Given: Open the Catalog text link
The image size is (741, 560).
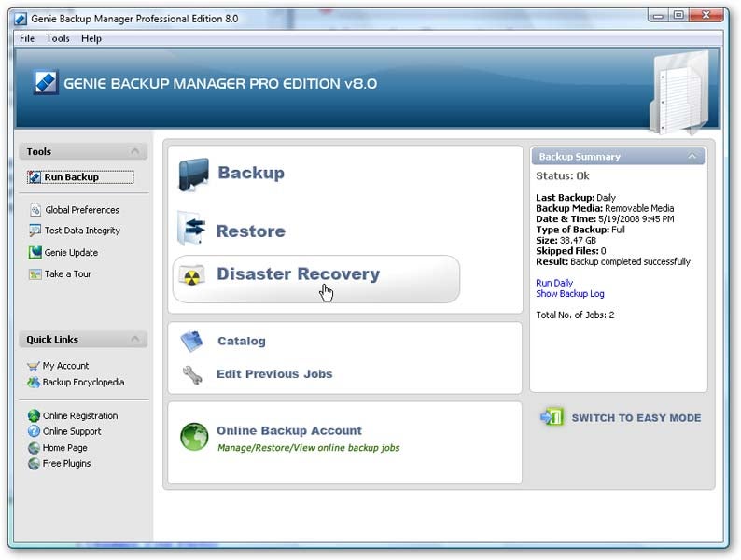Looking at the screenshot, I should 242,341.
